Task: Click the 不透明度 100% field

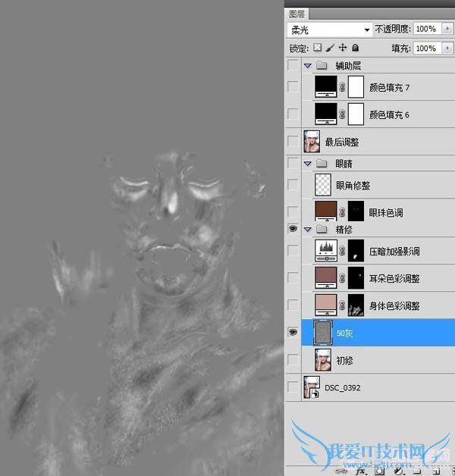Action: 428,29
